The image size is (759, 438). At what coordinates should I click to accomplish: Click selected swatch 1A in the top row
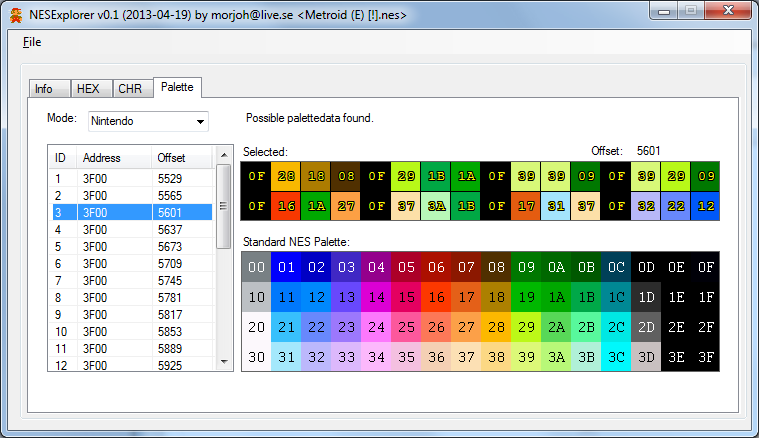(x=466, y=176)
